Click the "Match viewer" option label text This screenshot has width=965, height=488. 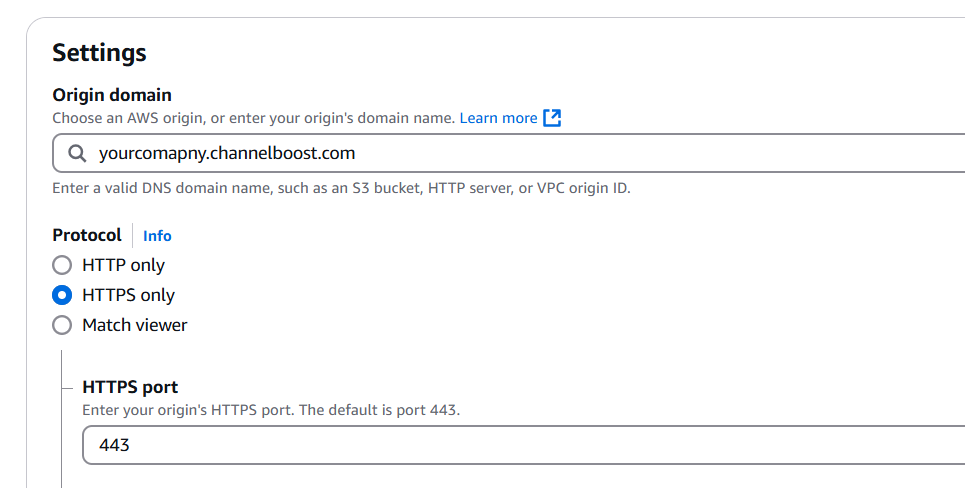[x=135, y=325]
